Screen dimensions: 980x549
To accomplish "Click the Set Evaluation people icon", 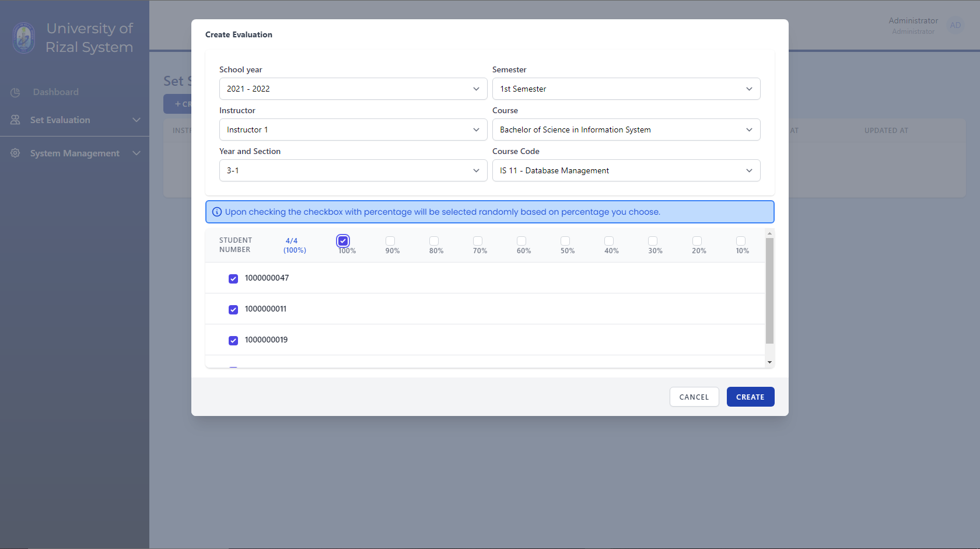I will pos(15,120).
